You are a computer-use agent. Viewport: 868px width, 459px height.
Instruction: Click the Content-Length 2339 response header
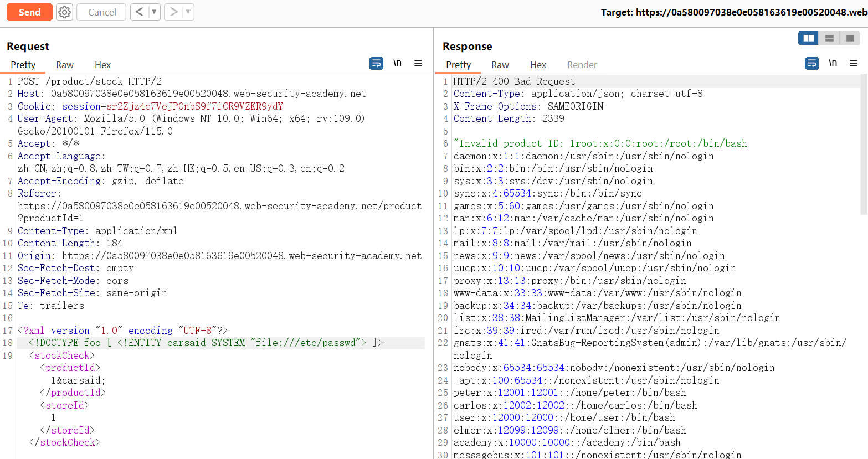(x=509, y=118)
